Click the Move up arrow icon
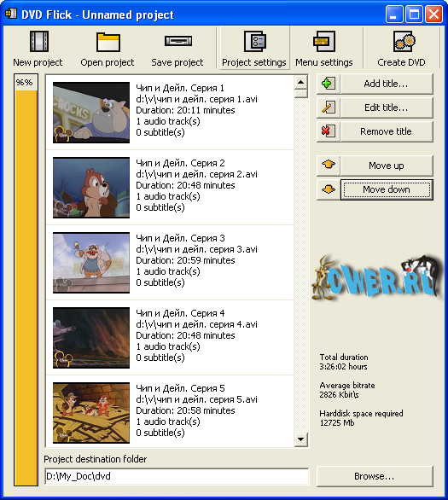 329,166
